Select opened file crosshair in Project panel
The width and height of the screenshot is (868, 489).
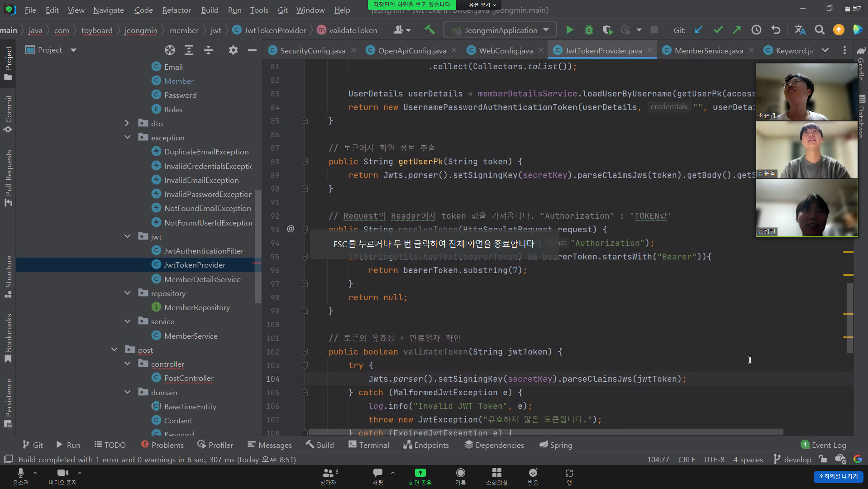point(170,50)
